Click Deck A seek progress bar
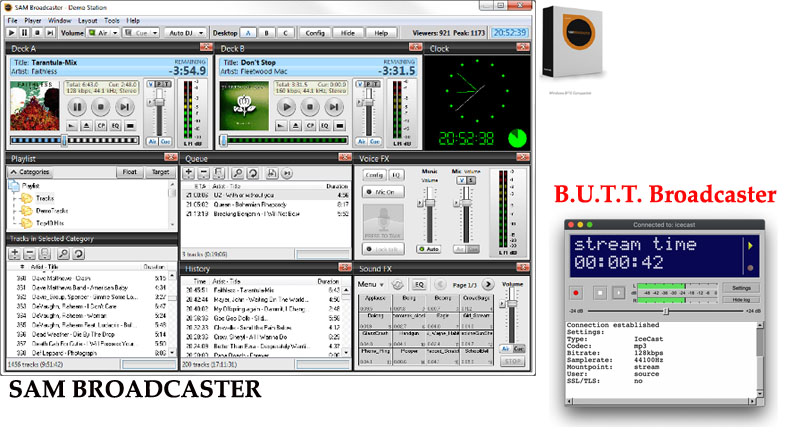Viewport: 800px width, 440px height. [74, 140]
